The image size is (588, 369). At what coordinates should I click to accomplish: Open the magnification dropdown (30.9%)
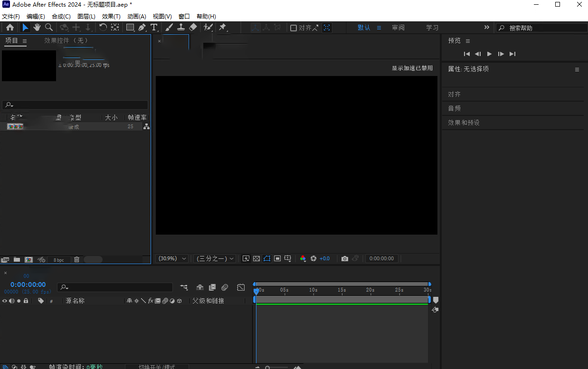(172, 258)
